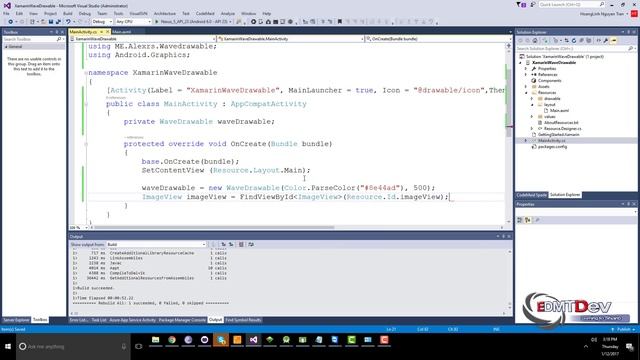Start debugging on Nexus_5_API_23 emulator

click(x=192, y=22)
